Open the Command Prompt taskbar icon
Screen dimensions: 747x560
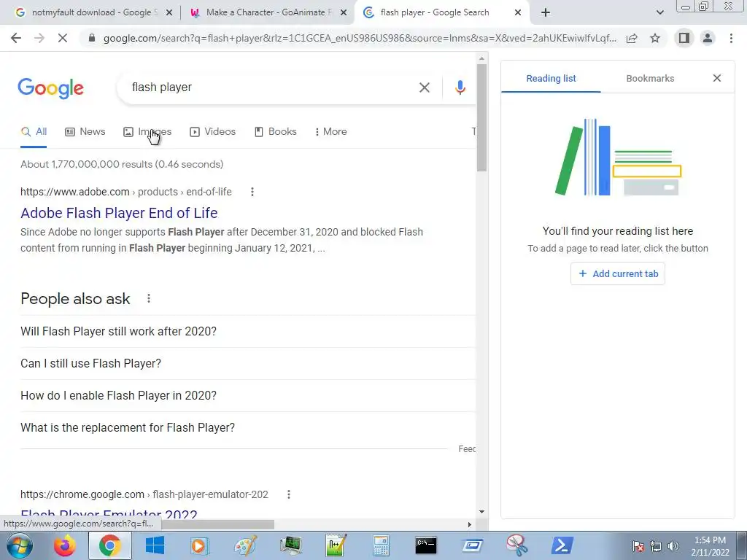coord(426,545)
